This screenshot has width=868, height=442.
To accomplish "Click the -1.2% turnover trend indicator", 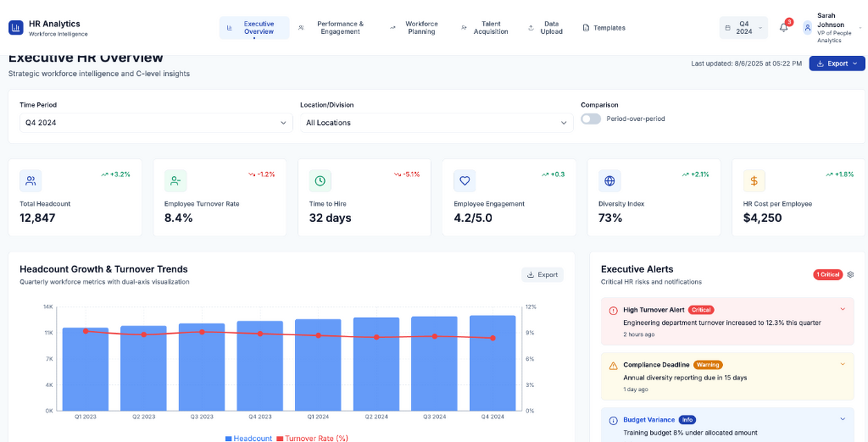I will (x=261, y=174).
